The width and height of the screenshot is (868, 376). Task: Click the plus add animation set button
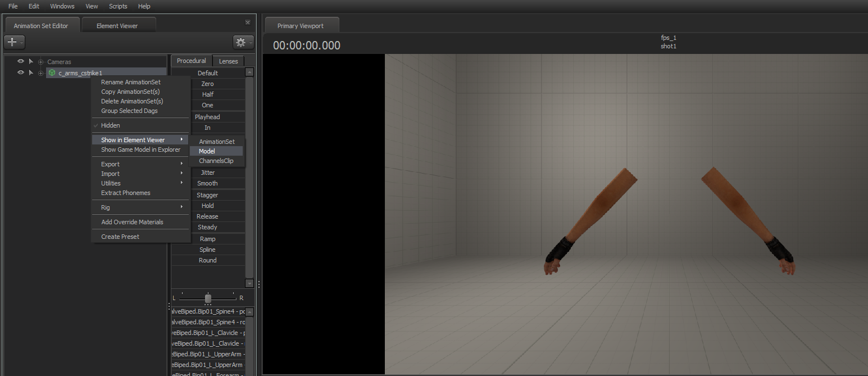click(14, 42)
